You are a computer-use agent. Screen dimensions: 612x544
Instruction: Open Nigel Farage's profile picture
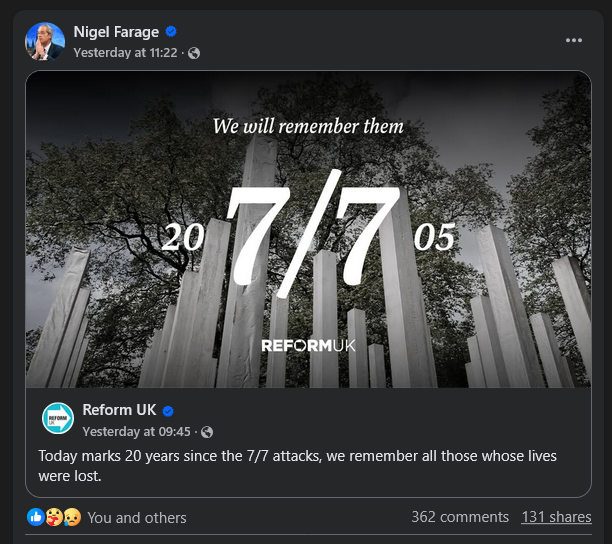[45, 41]
